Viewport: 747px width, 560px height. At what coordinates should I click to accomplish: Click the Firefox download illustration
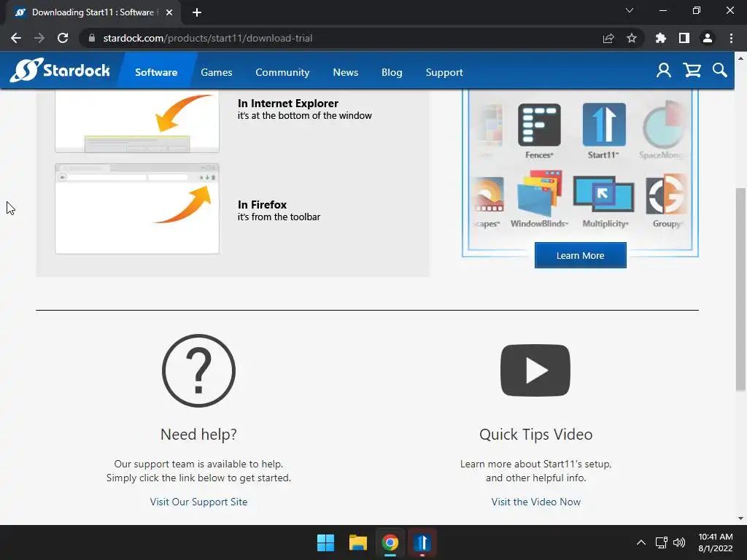[137, 209]
